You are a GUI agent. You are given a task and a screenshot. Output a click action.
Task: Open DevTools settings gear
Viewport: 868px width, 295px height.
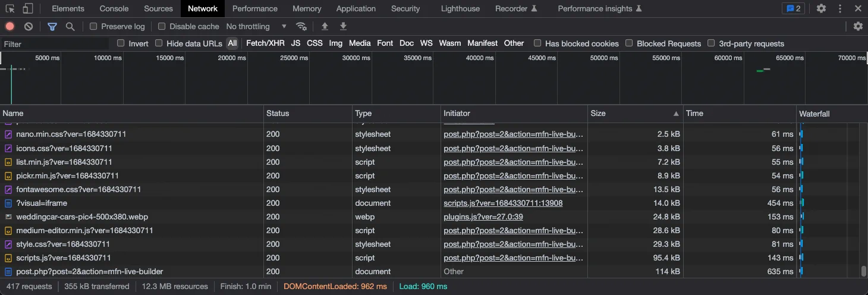821,9
